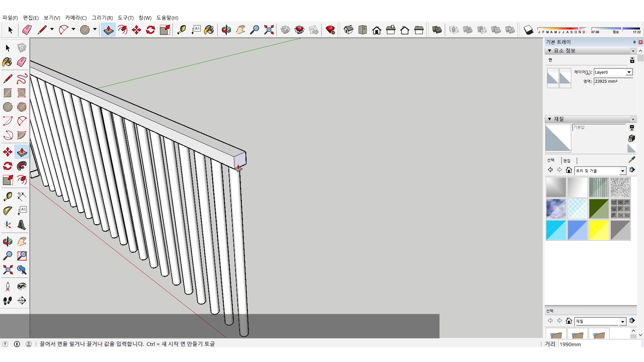Open the 카메라(C) menu
The height and width of the screenshot is (362, 644).
tap(76, 18)
